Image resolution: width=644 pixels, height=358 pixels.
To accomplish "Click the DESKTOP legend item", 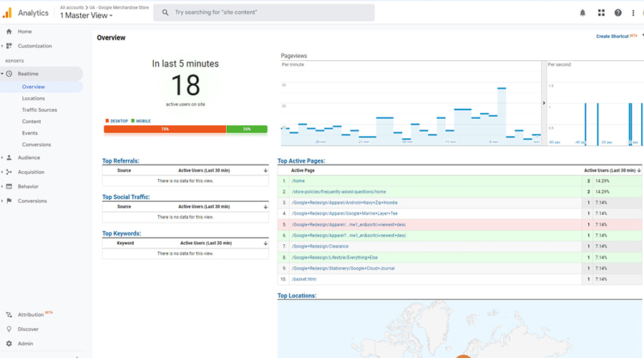I will 117,121.
